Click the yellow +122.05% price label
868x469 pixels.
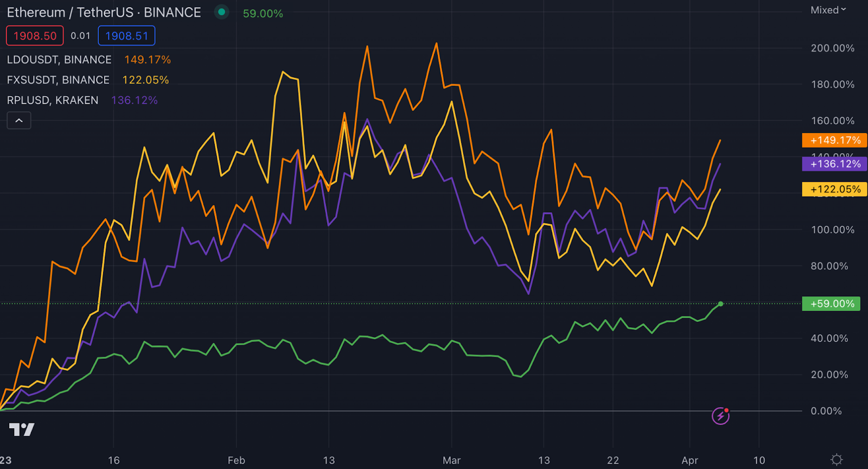[834, 189]
